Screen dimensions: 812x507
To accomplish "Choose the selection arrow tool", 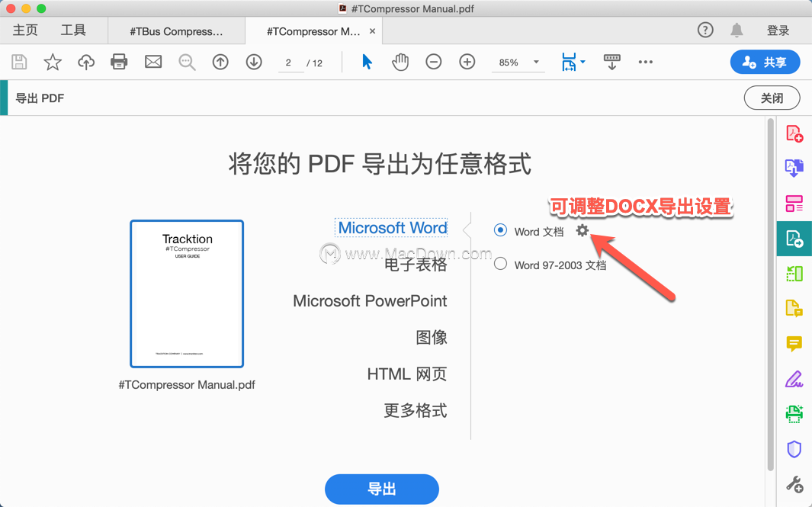I will (367, 63).
